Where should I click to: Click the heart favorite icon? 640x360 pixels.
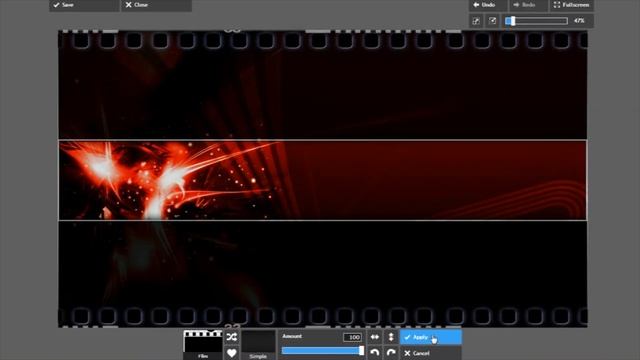click(x=231, y=353)
